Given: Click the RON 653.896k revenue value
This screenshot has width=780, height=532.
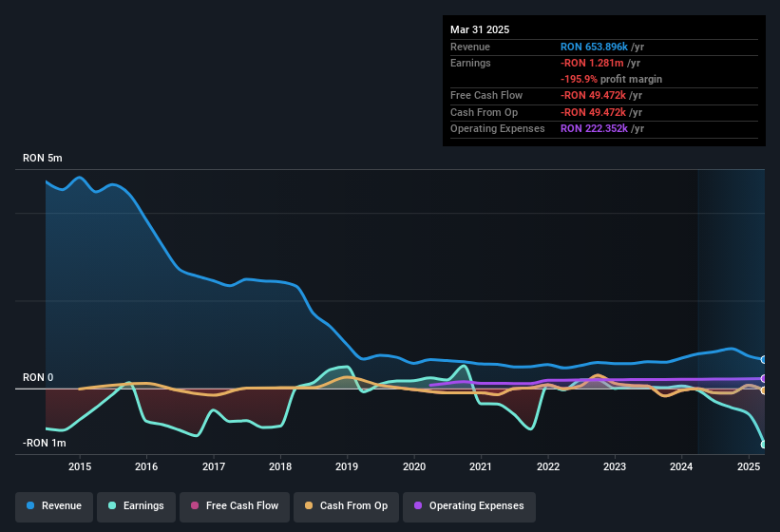Looking at the screenshot, I should pyautogui.click(x=594, y=47).
